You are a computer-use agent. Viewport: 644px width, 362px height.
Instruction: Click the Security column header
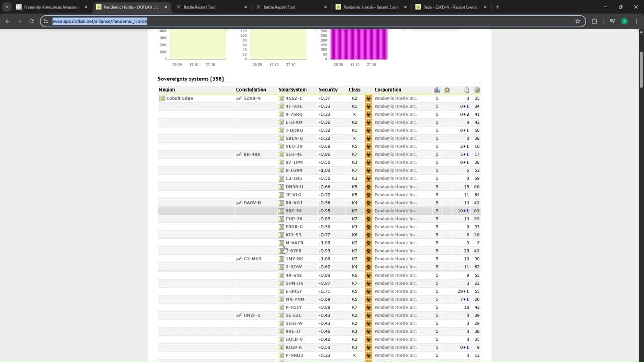328,89
